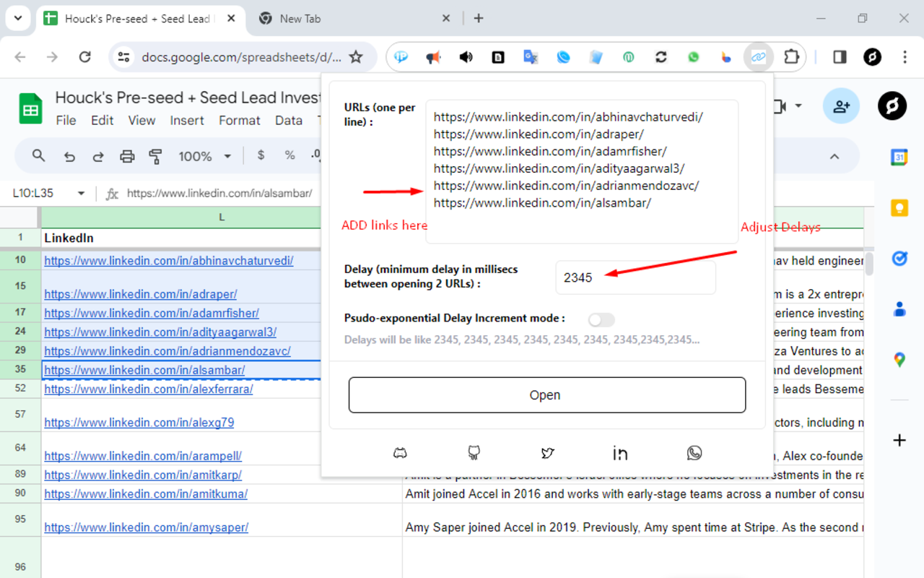Select the Paint format tool
Screen dimensions: 924x578
tap(154, 156)
